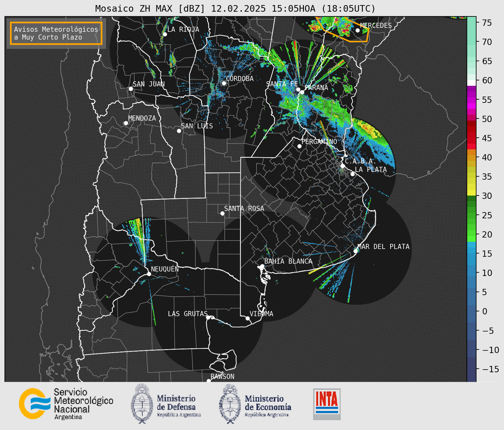The image size is (504, 430).
Task: Click the SAN LUIS city label
Action: 197,126
